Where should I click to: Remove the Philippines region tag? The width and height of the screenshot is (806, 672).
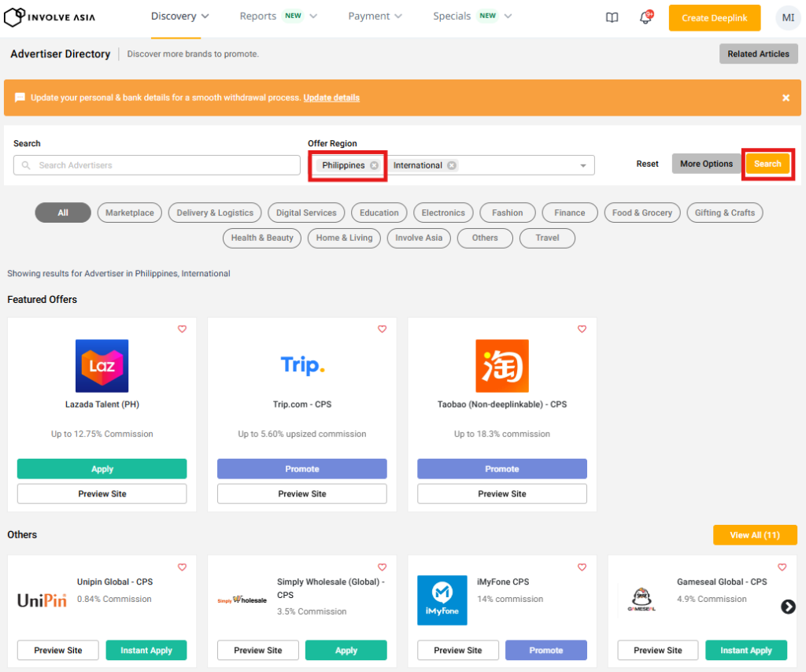click(374, 165)
